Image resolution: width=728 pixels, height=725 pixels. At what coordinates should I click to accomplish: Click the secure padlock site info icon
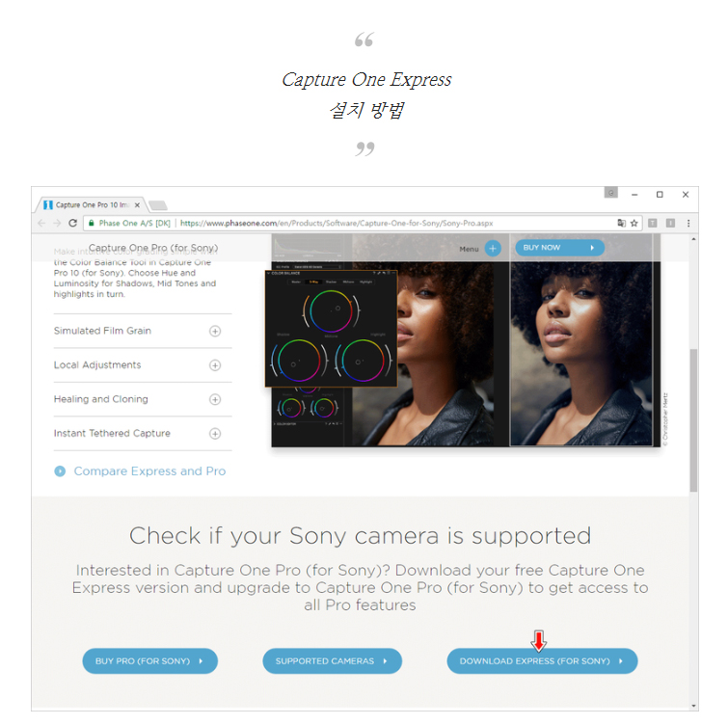92,224
